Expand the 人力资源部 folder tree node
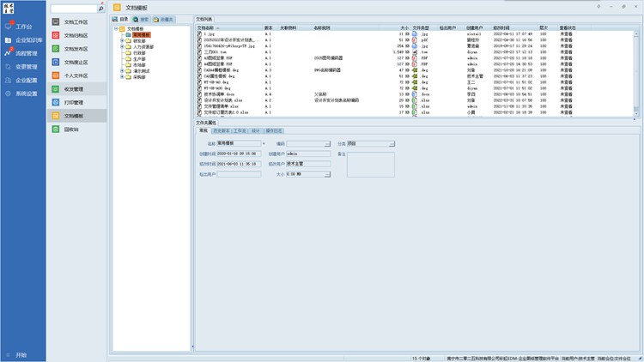 [x=122, y=45]
